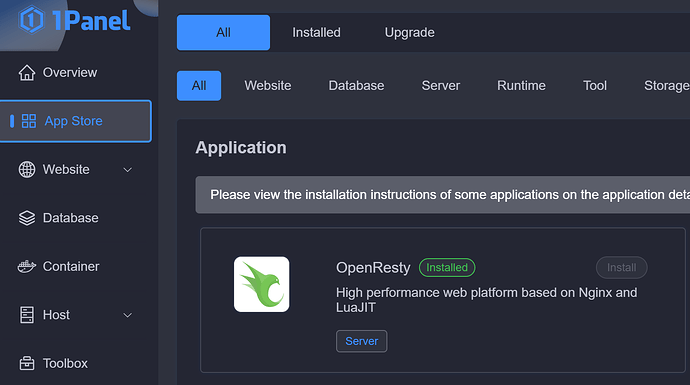Click the Database sidebar label text
The height and width of the screenshot is (385, 690).
click(70, 218)
